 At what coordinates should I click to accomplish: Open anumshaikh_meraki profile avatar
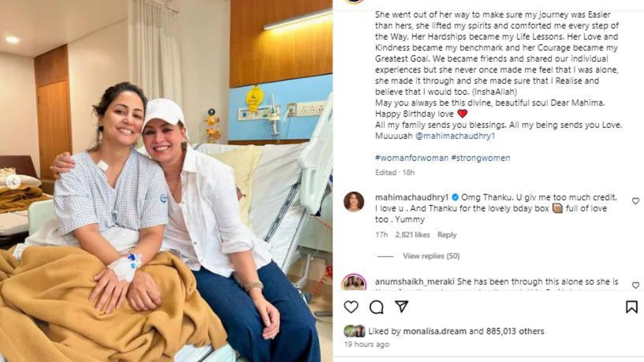tap(354, 284)
